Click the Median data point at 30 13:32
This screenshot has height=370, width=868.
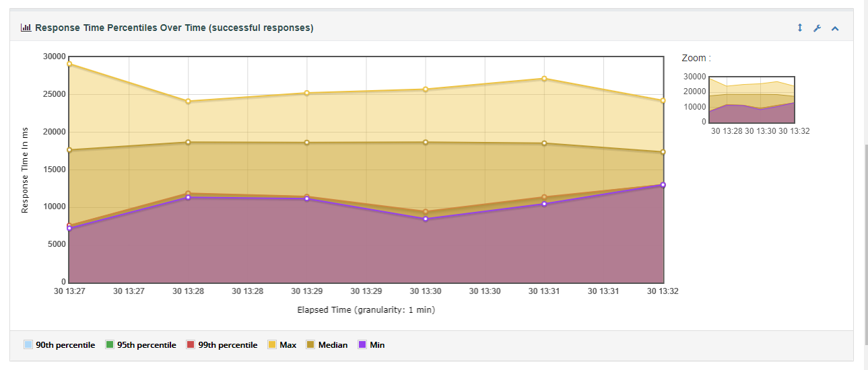pyautogui.click(x=663, y=152)
